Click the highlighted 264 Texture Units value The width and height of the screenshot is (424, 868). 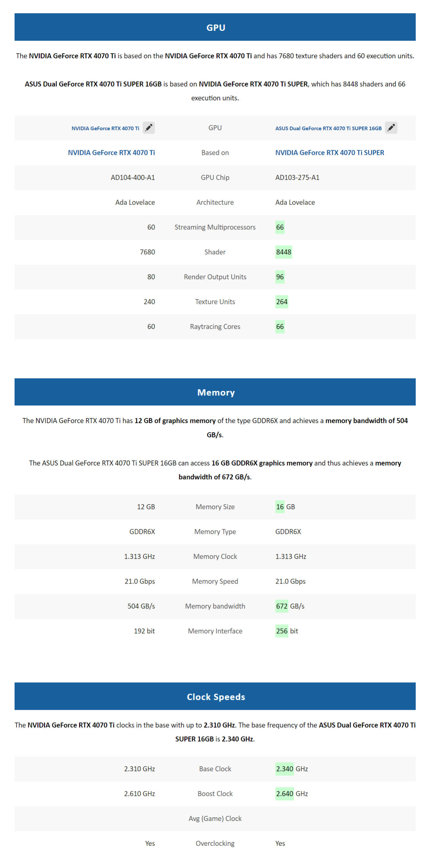pyautogui.click(x=282, y=302)
